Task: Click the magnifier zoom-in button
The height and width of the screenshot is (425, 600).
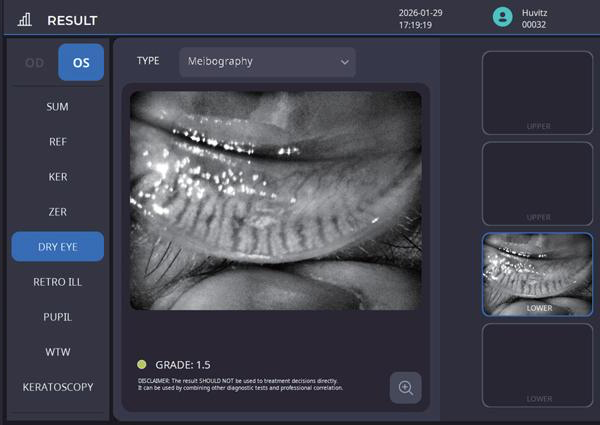Action: pyautogui.click(x=406, y=388)
